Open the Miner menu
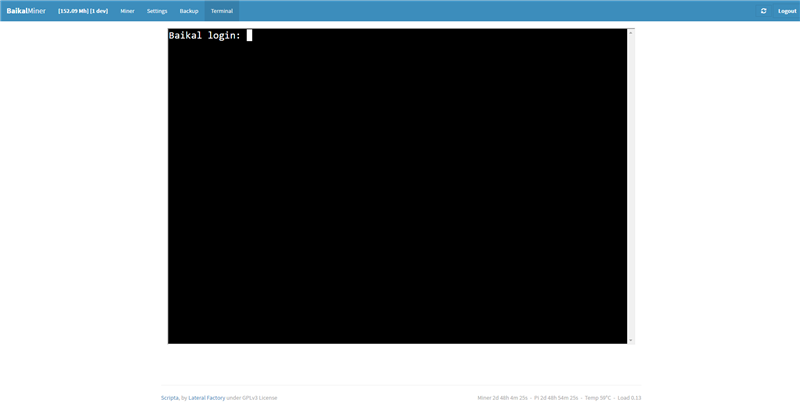The height and width of the screenshot is (407, 800). [x=128, y=11]
